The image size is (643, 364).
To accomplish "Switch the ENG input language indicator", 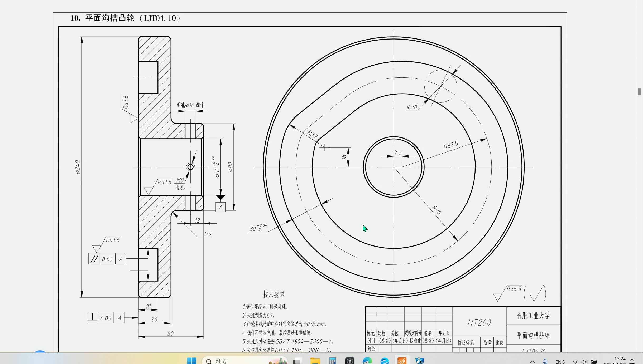I will click(x=560, y=362).
